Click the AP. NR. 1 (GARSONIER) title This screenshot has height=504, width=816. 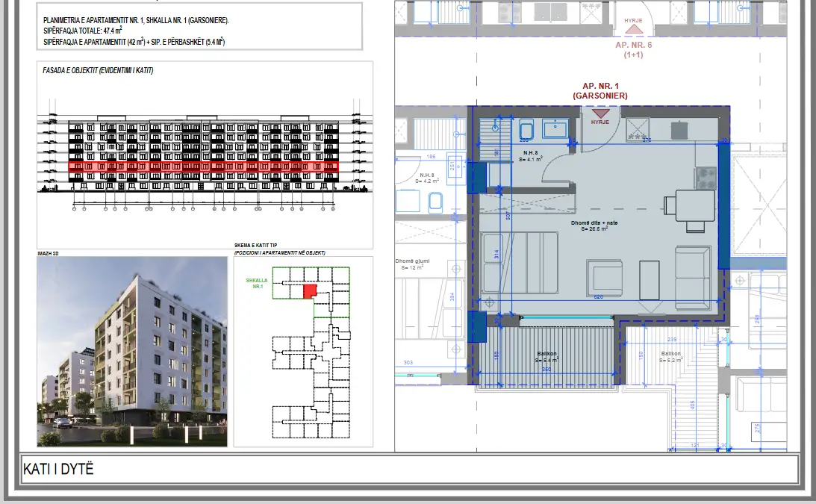[599, 91]
